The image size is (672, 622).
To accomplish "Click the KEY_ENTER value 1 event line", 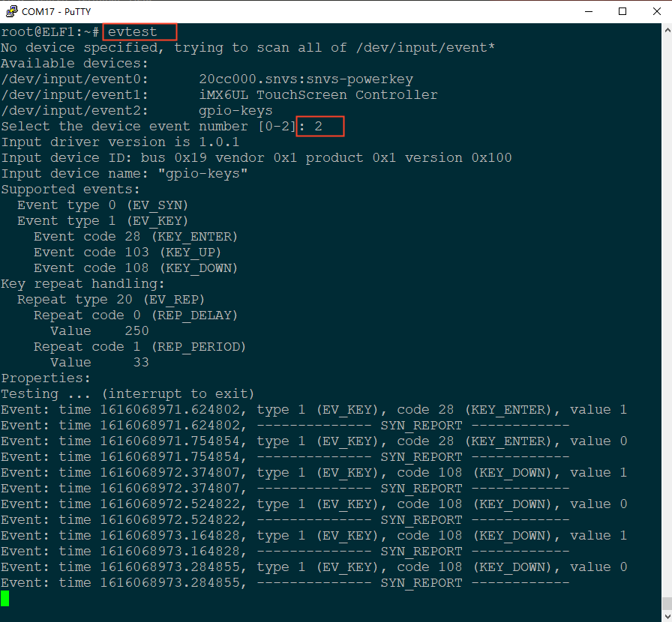I will point(314,409).
